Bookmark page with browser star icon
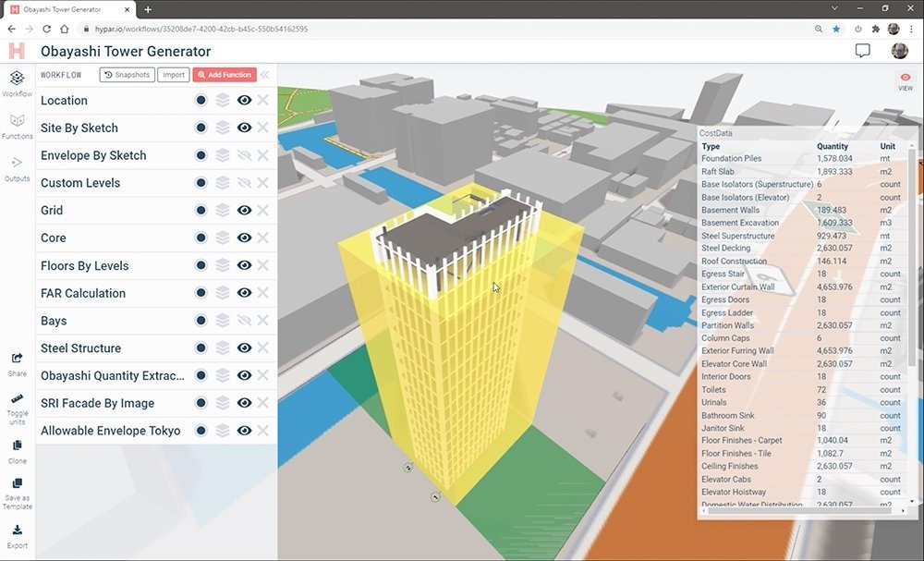924x561 pixels. tap(836, 29)
